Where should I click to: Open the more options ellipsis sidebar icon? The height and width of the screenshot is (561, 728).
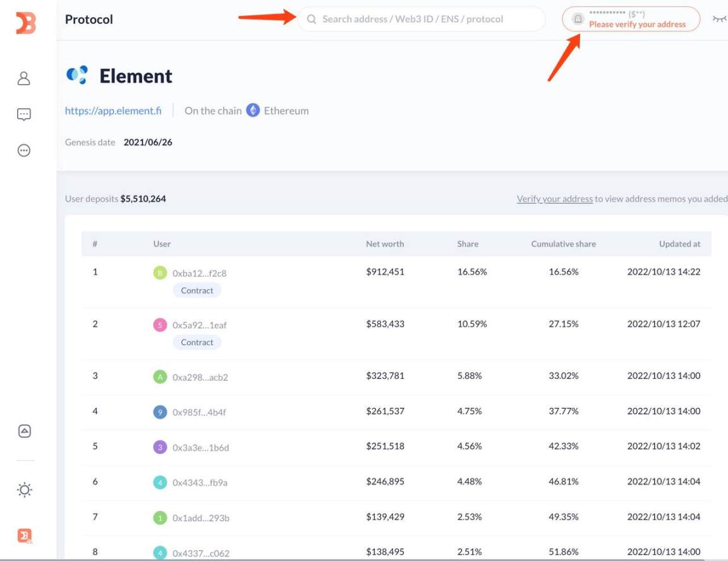[23, 150]
